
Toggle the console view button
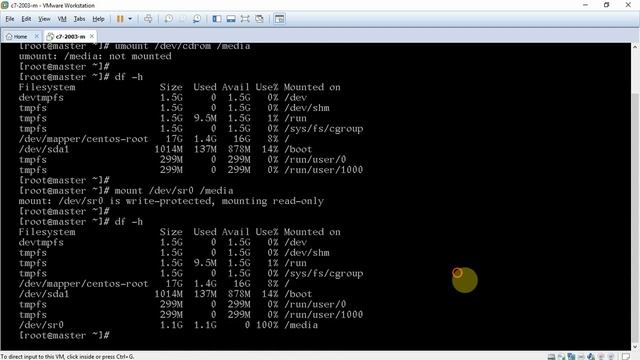280,19
